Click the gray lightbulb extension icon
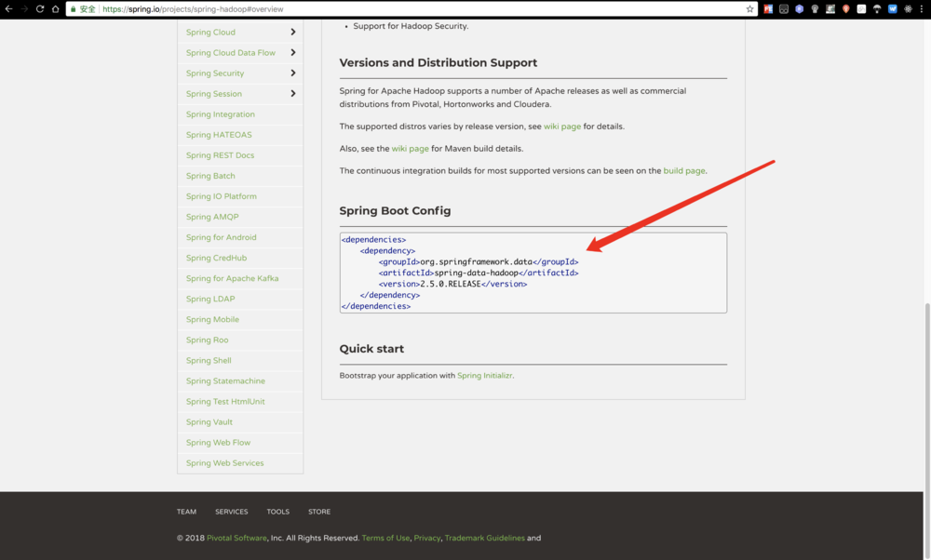931x560 pixels. point(815,9)
